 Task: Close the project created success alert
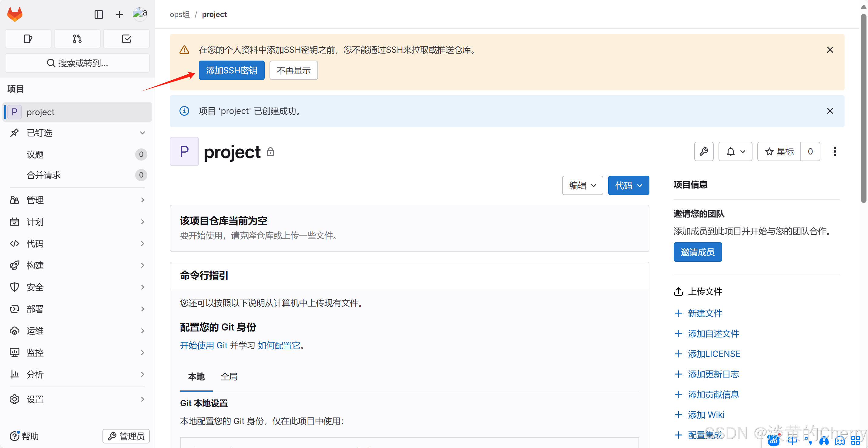tap(830, 111)
